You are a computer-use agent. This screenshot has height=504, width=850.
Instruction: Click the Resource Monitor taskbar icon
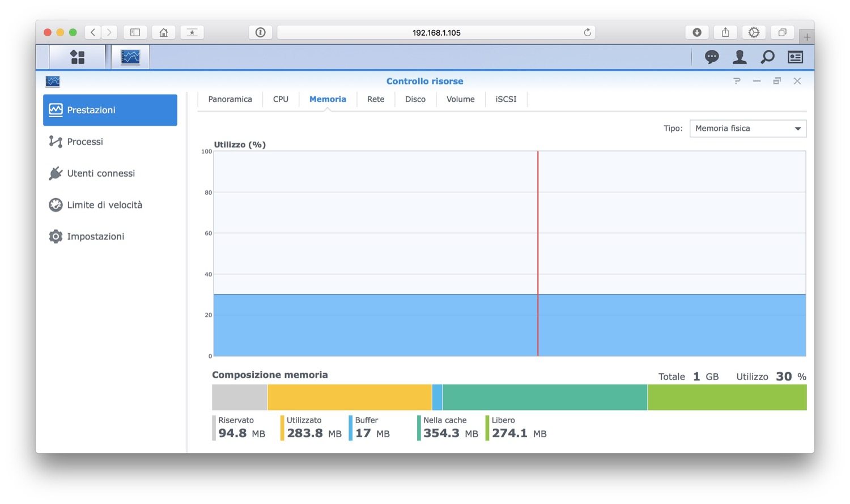pos(130,57)
